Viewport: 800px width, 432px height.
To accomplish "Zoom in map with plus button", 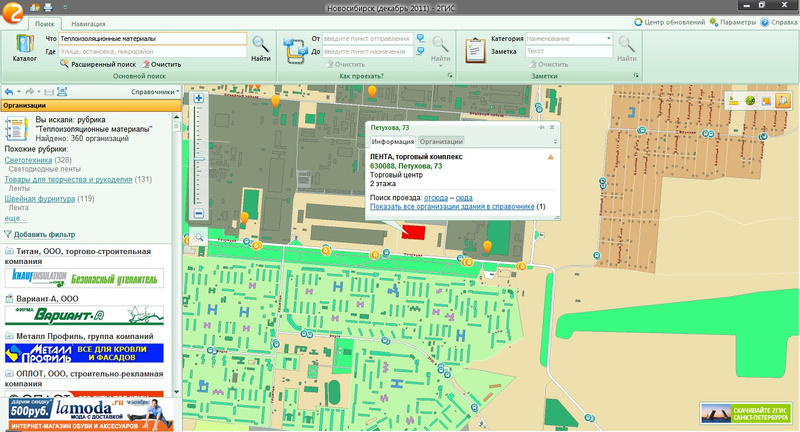I will pos(198,98).
